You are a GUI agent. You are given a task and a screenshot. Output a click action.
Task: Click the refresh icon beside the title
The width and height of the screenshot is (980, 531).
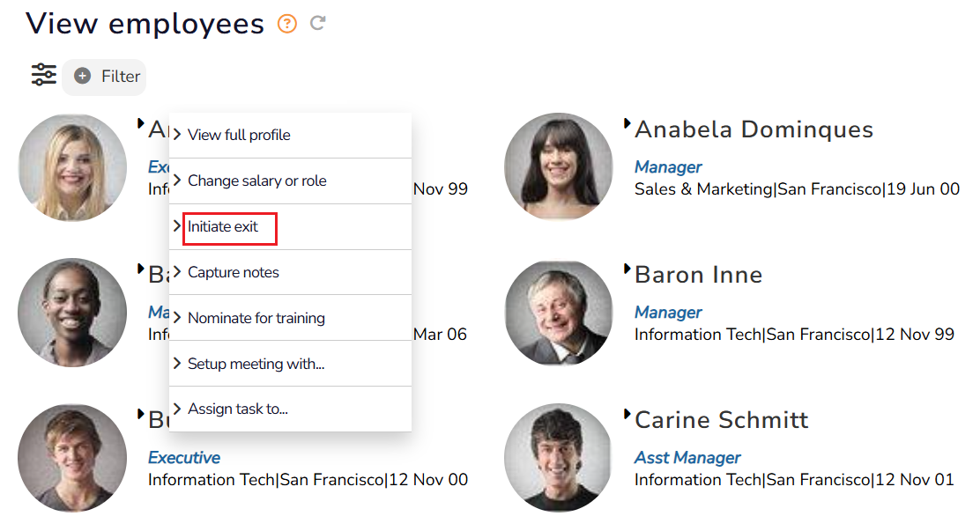pyautogui.click(x=318, y=24)
